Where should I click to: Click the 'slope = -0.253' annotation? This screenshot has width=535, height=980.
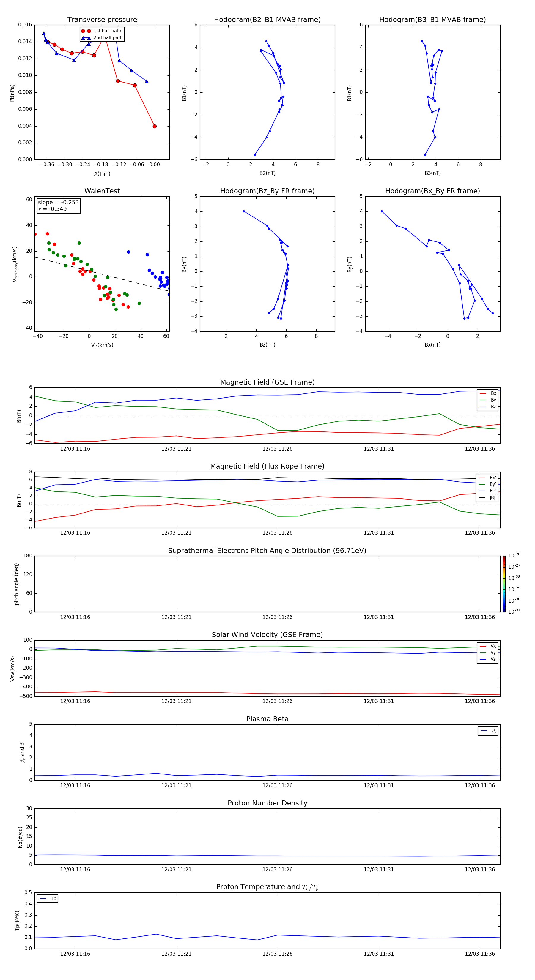point(58,203)
